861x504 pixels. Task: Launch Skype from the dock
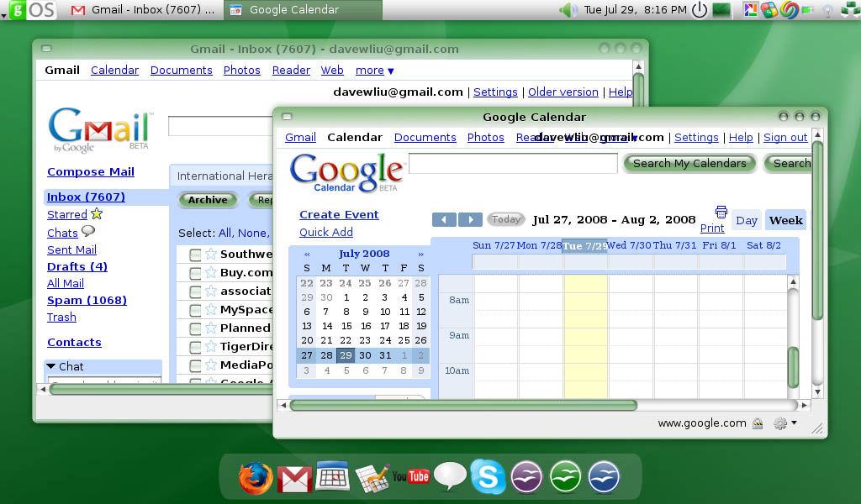coord(488,476)
